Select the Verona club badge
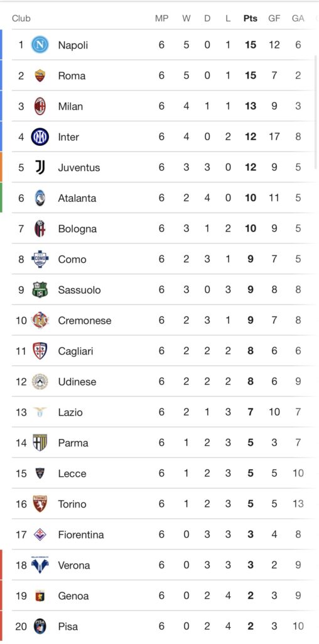Image resolution: width=319 pixels, height=644 pixels. (x=40, y=565)
